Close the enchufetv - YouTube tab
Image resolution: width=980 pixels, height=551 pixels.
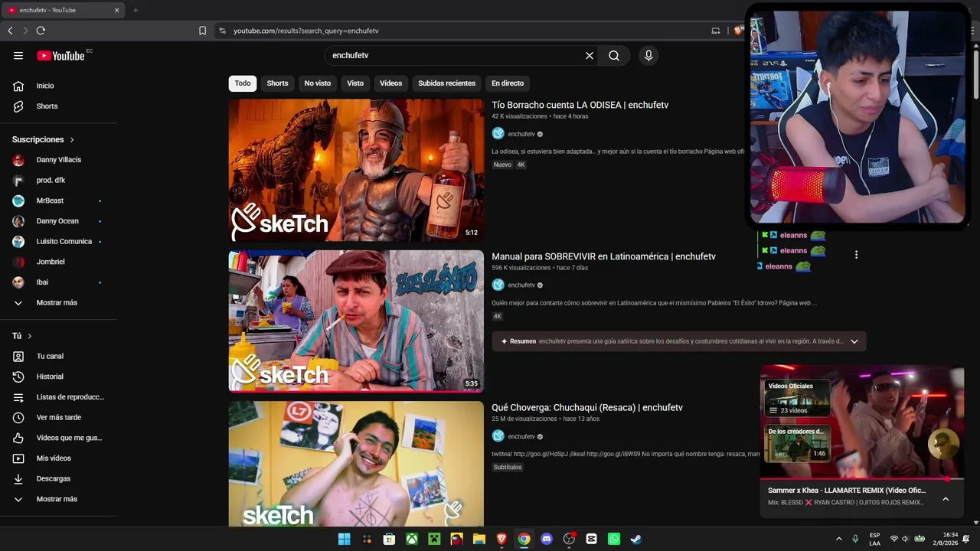(116, 10)
